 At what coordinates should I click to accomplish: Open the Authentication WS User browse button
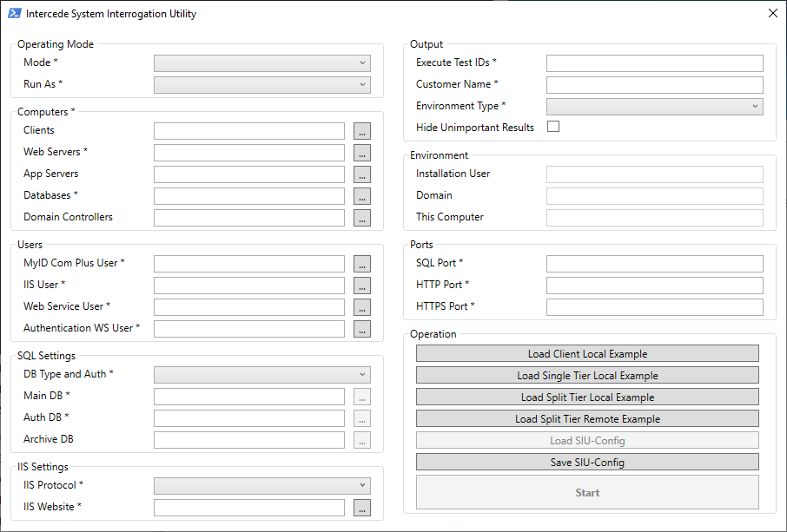(362, 329)
